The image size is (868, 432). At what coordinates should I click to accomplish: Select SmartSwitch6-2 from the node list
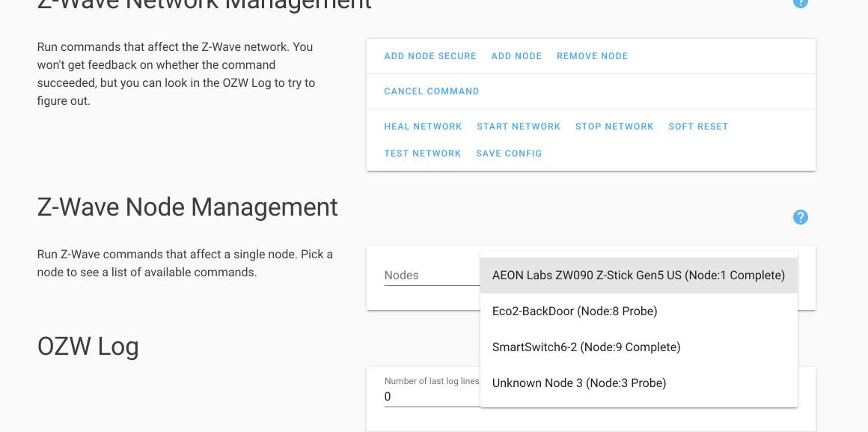tap(586, 347)
